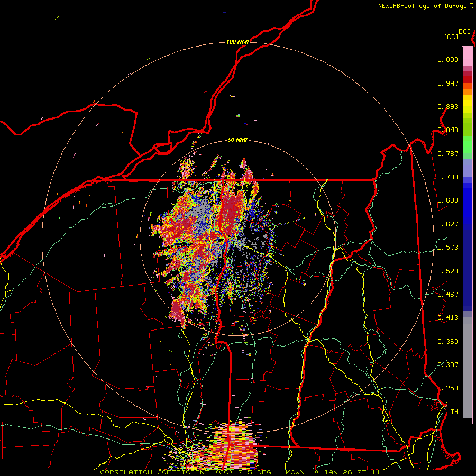Click the 0.627 legend value

point(448,224)
